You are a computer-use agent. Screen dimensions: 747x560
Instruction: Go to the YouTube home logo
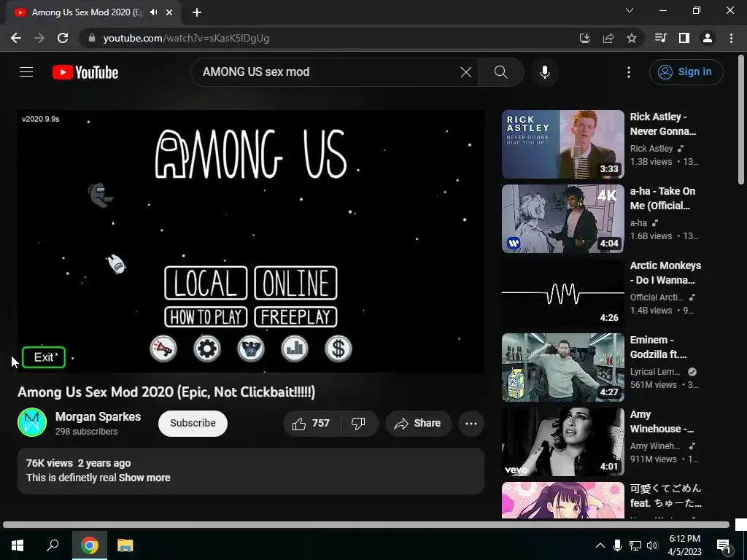(85, 72)
